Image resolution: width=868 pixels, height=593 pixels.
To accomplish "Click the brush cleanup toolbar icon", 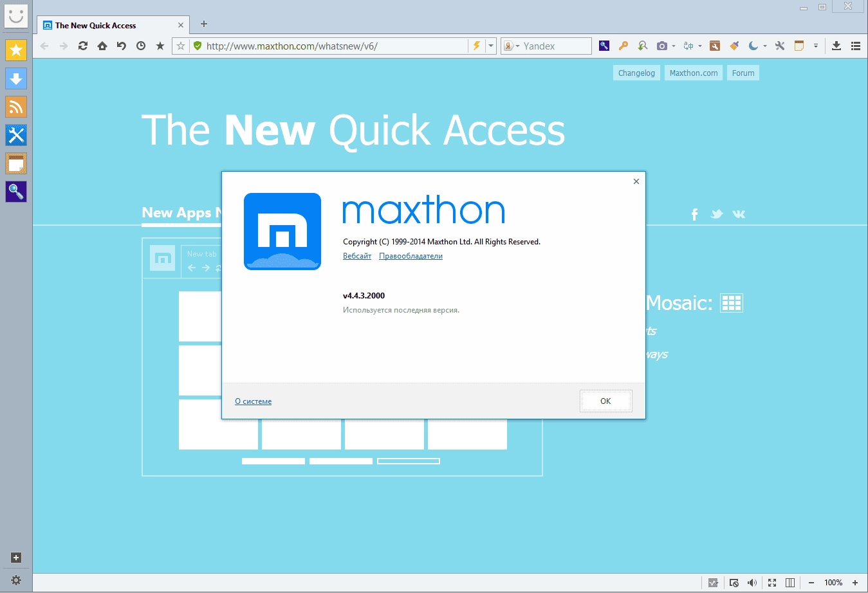I will tap(734, 46).
